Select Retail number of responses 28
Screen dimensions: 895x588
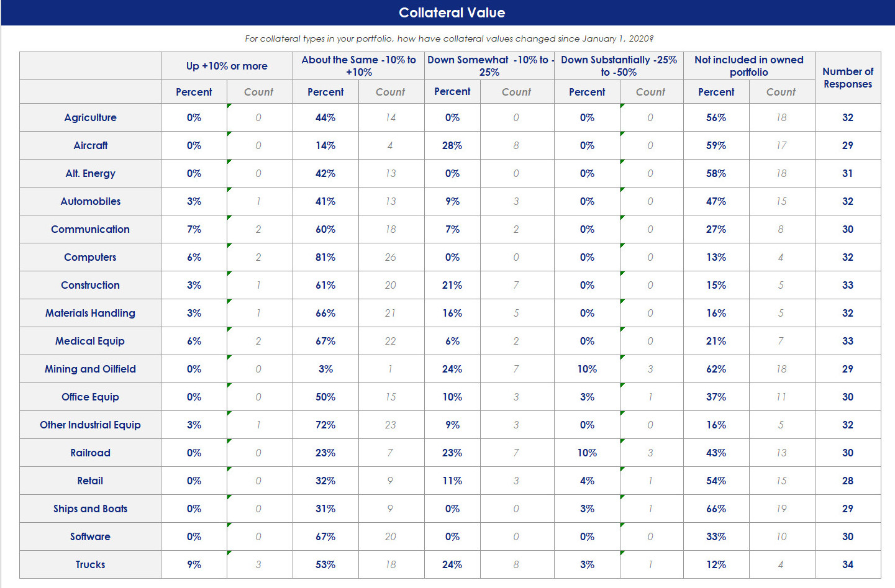click(x=848, y=481)
